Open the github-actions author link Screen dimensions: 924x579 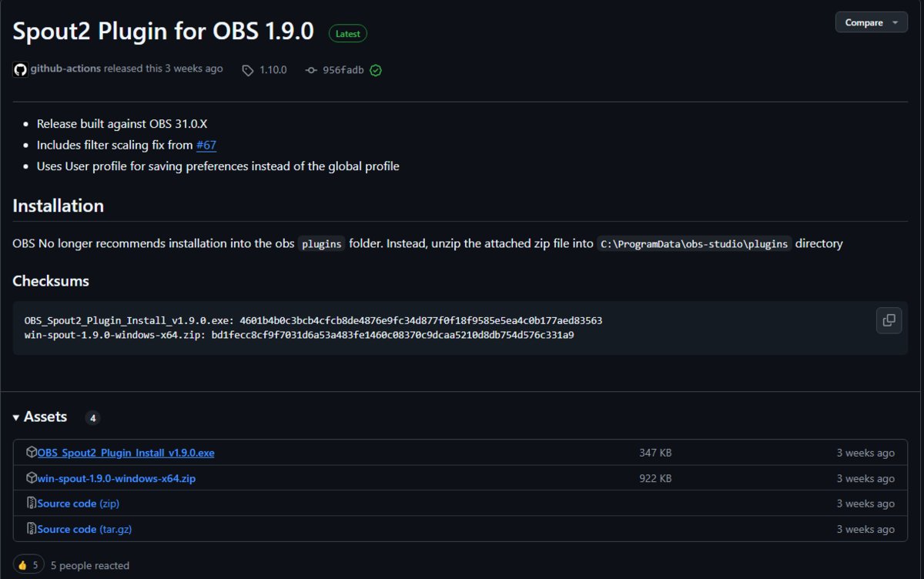66,69
